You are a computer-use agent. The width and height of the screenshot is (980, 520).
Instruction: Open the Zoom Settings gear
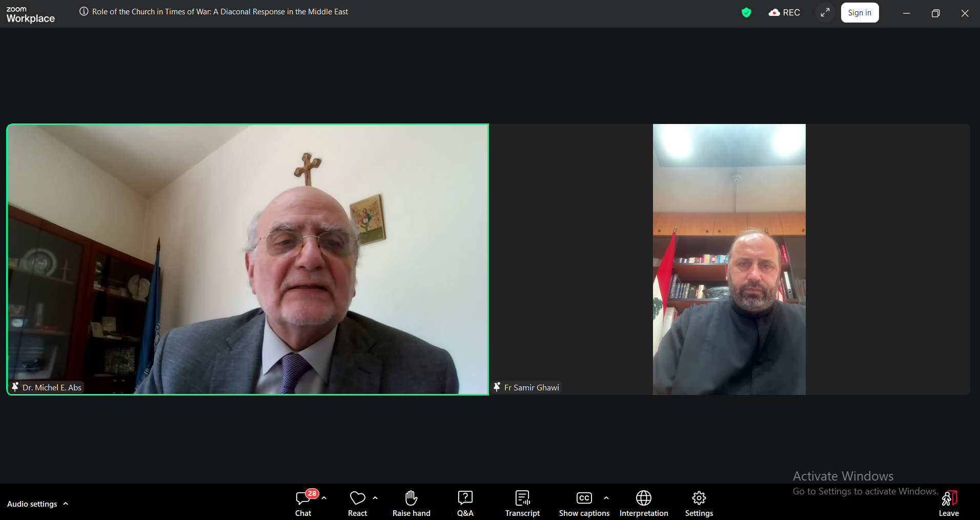[699, 503]
